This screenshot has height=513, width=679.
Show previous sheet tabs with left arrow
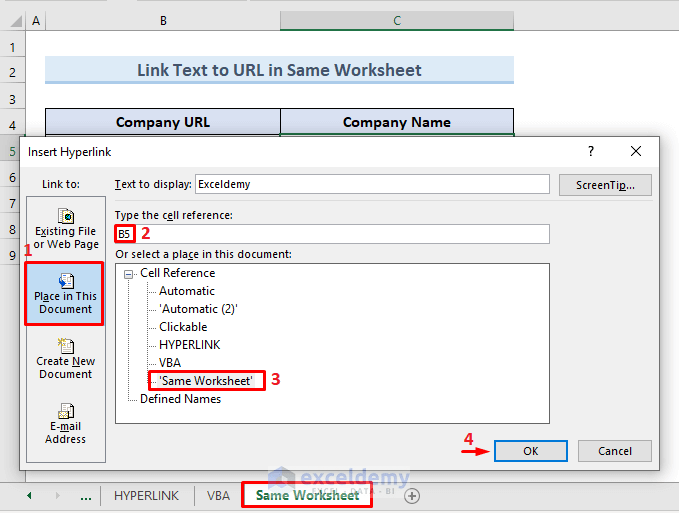29,495
